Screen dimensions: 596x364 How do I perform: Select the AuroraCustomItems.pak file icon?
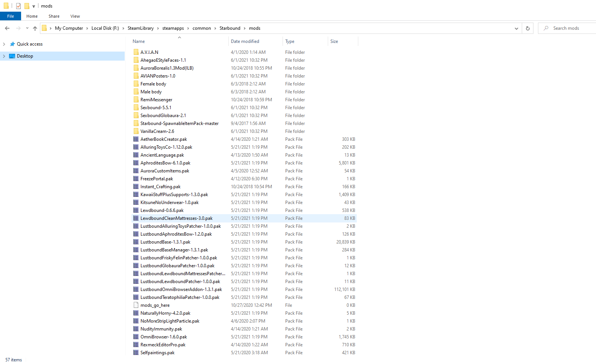(x=136, y=171)
